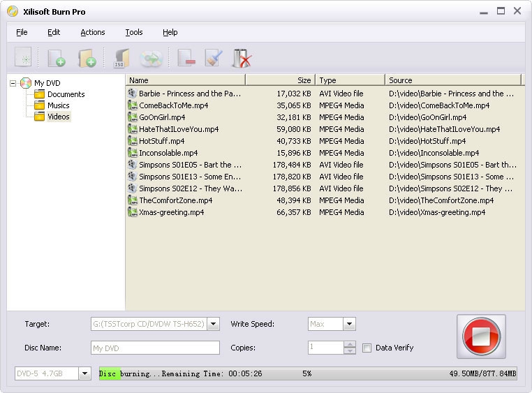Open the File menu
Screen dimensions: 532x393
click(x=22, y=32)
